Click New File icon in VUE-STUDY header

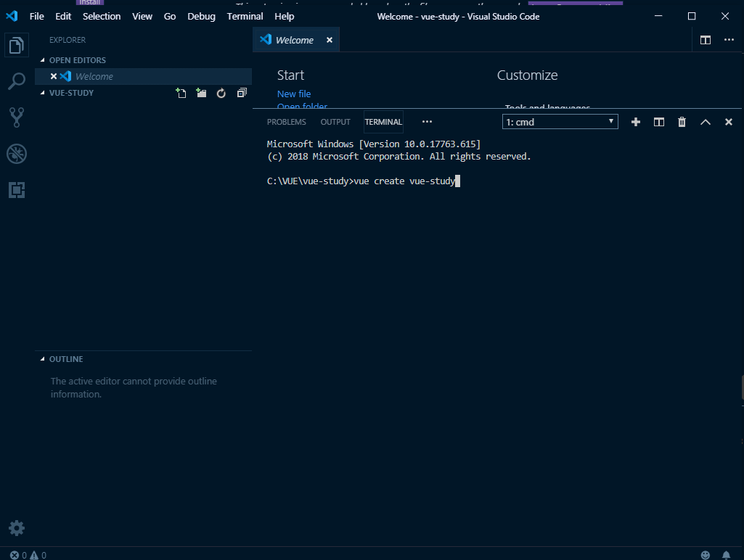coord(181,93)
